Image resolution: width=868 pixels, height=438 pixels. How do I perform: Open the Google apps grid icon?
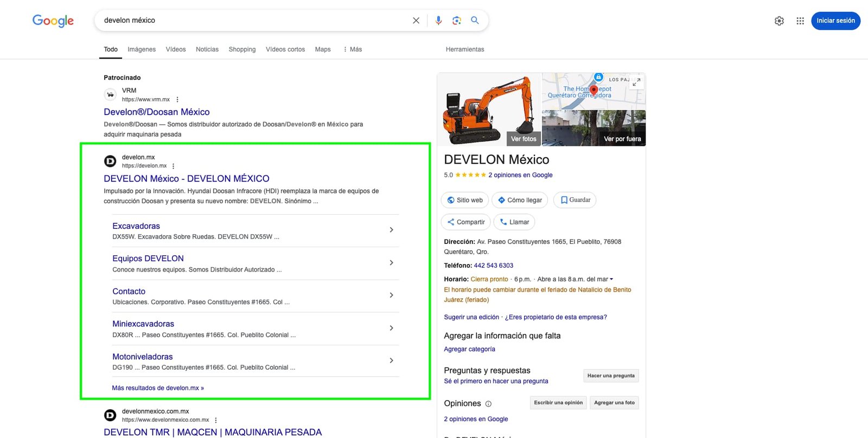tap(800, 21)
